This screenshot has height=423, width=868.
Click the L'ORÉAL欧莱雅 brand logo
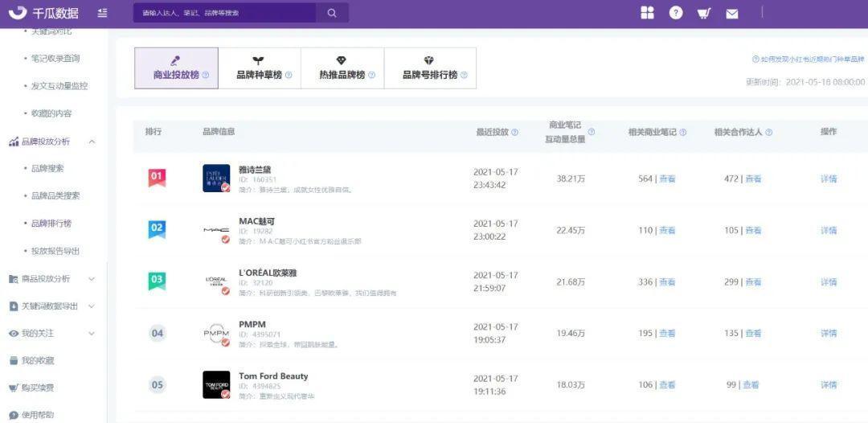click(216, 281)
